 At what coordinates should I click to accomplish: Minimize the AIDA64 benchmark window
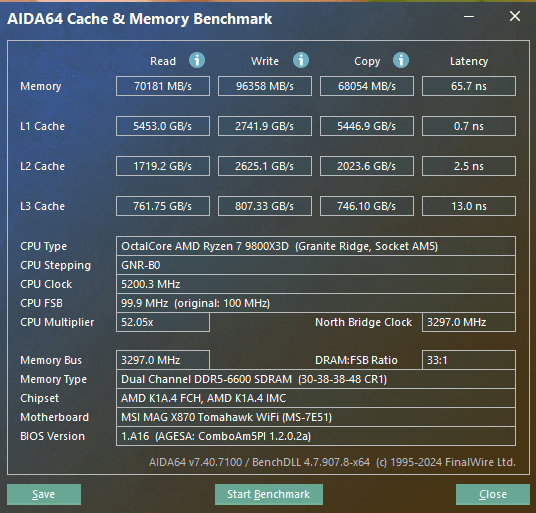[x=469, y=16]
